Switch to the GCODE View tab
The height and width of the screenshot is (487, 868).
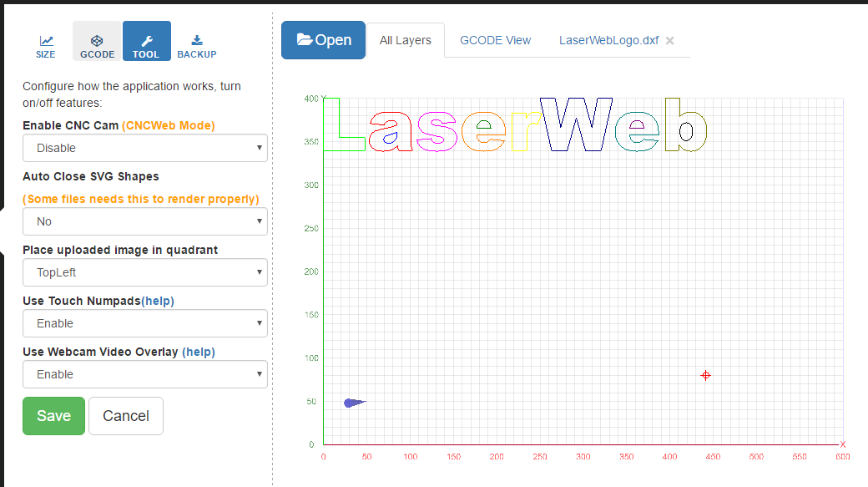[495, 40]
